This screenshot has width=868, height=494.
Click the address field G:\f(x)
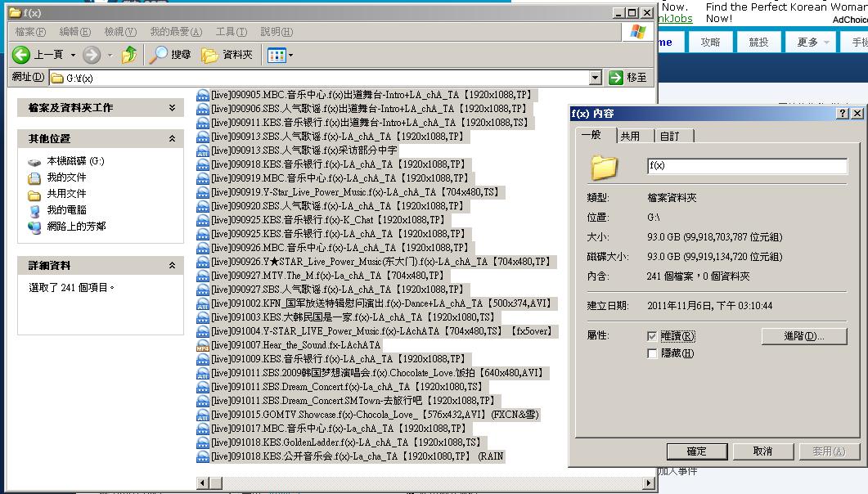click(319, 78)
